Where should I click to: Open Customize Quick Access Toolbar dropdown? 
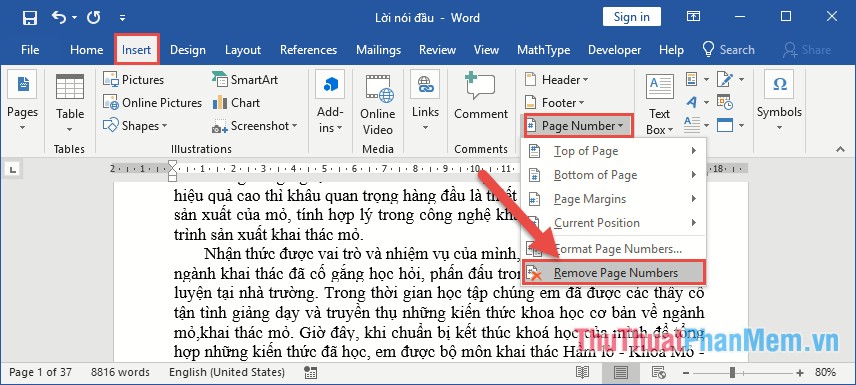pyautogui.click(x=122, y=18)
